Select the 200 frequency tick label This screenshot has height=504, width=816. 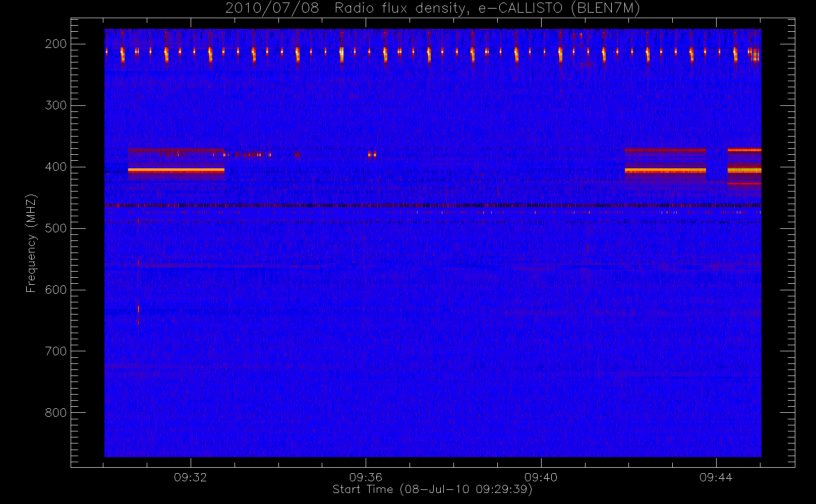[56, 44]
